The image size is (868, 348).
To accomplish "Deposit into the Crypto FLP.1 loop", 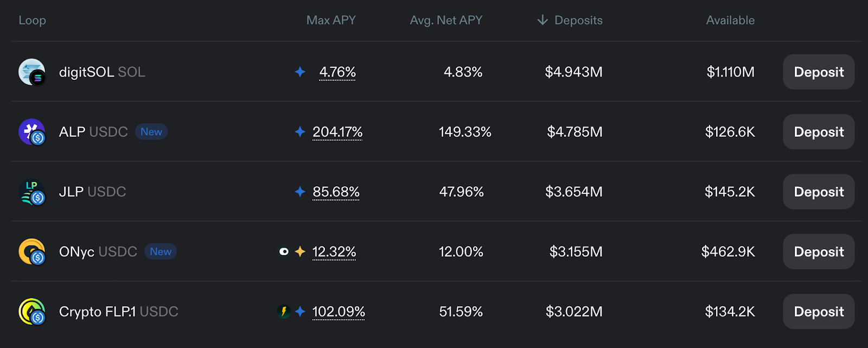I will point(819,312).
